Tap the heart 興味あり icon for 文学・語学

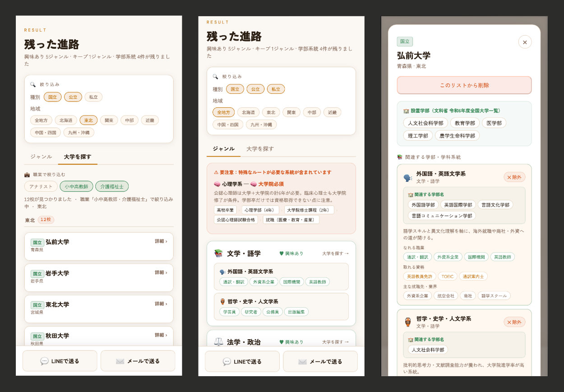click(x=282, y=254)
